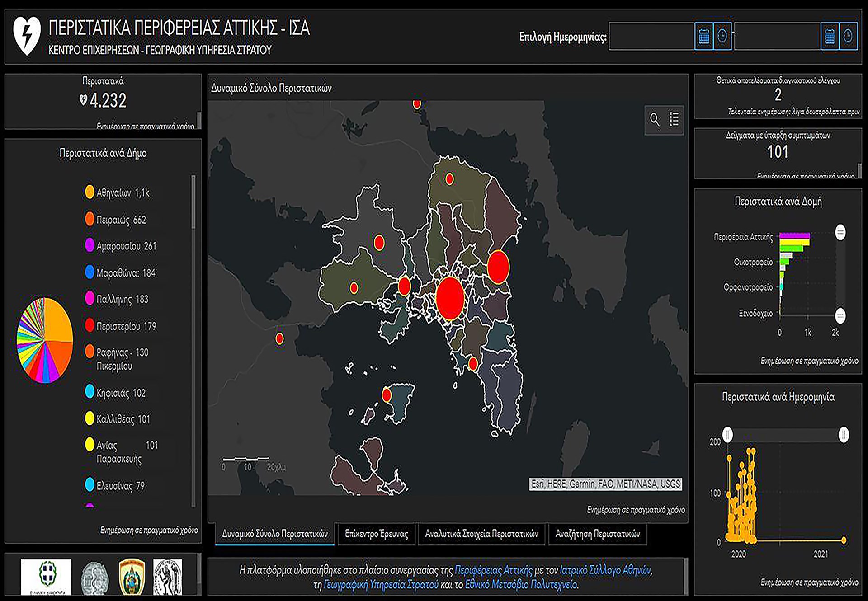Click left handle of date chart slider
The image size is (868, 601).
[727, 435]
